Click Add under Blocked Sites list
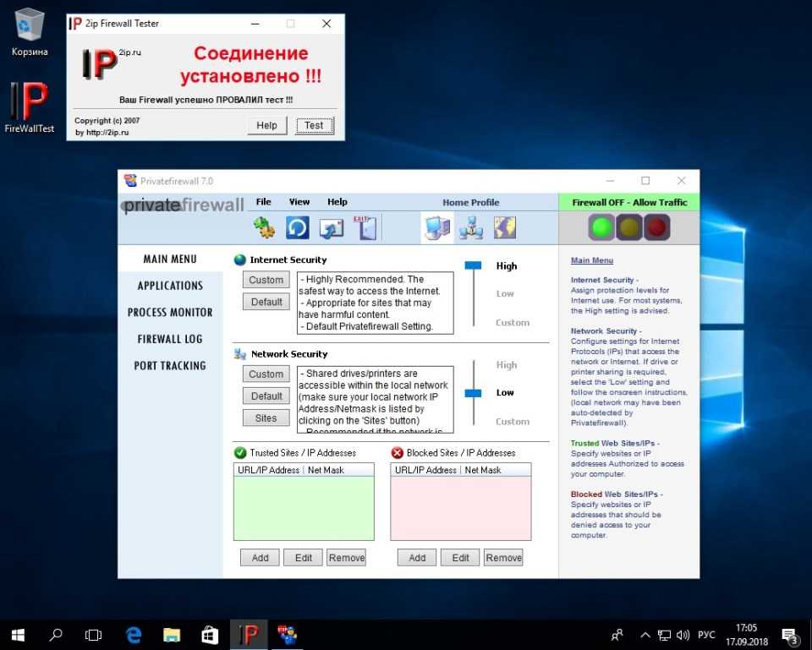The image size is (812, 650). [x=417, y=558]
